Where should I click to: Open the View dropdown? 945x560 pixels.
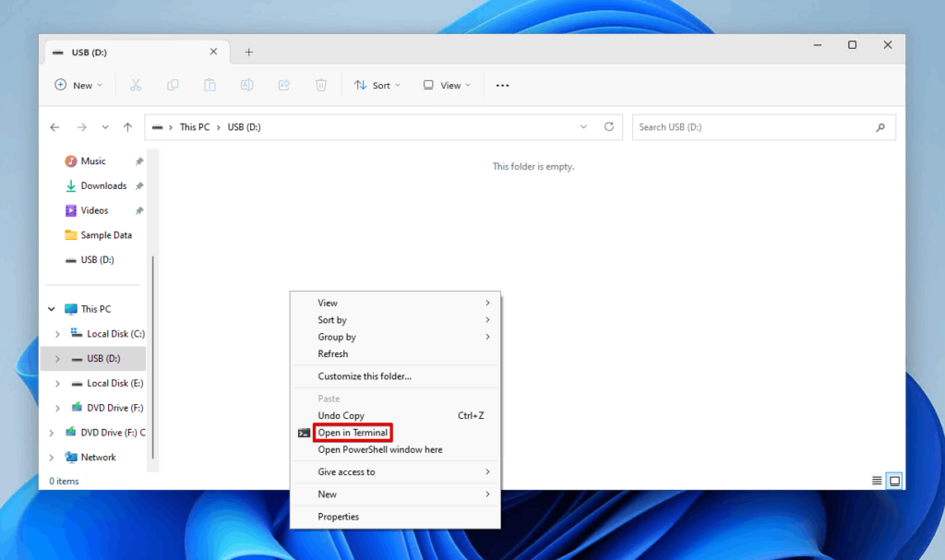pos(446,85)
